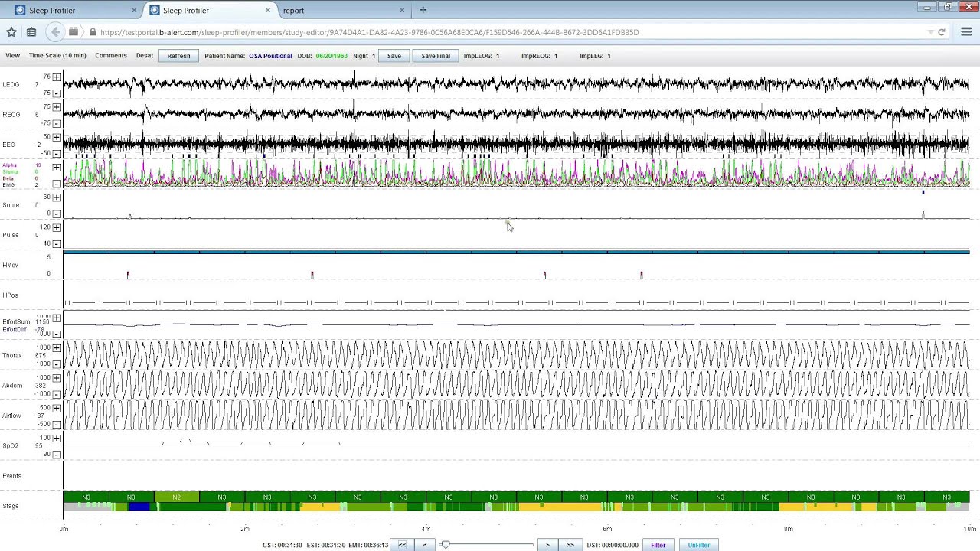This screenshot has height=551, width=980.
Task: Reduce Alpha/Sigma/Beta power scale with minus
Action: pyautogui.click(x=57, y=184)
